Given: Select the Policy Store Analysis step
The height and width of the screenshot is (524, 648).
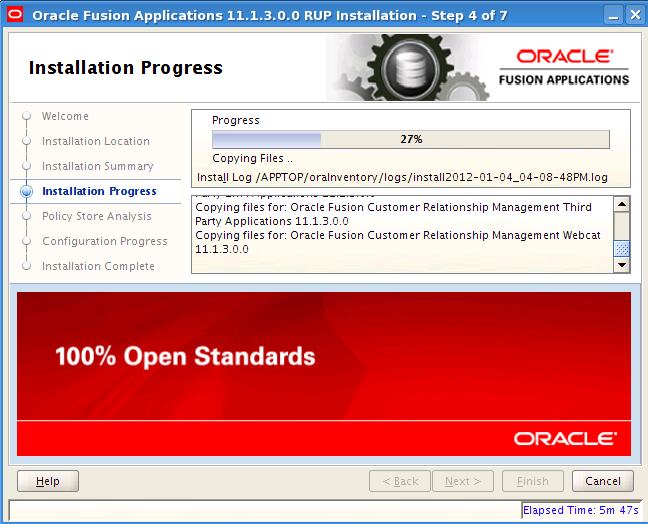Looking at the screenshot, I should [97, 216].
